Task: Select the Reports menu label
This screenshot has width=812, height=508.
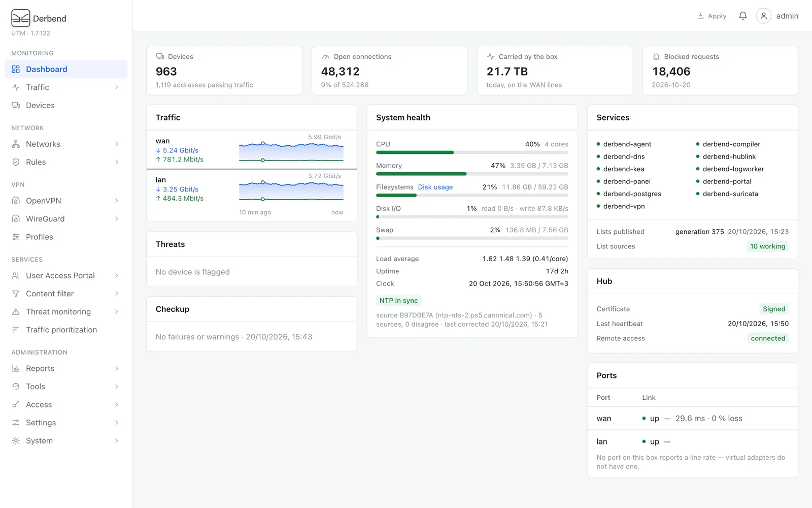Action: (40, 368)
